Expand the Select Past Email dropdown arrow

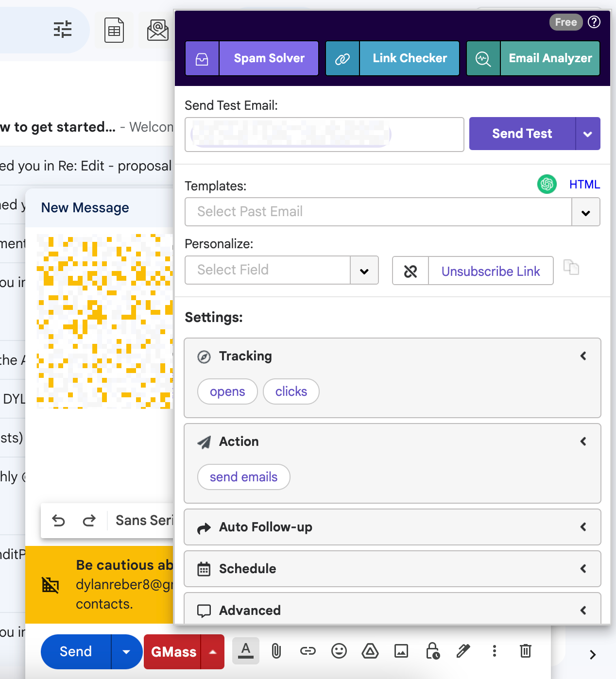pos(586,212)
